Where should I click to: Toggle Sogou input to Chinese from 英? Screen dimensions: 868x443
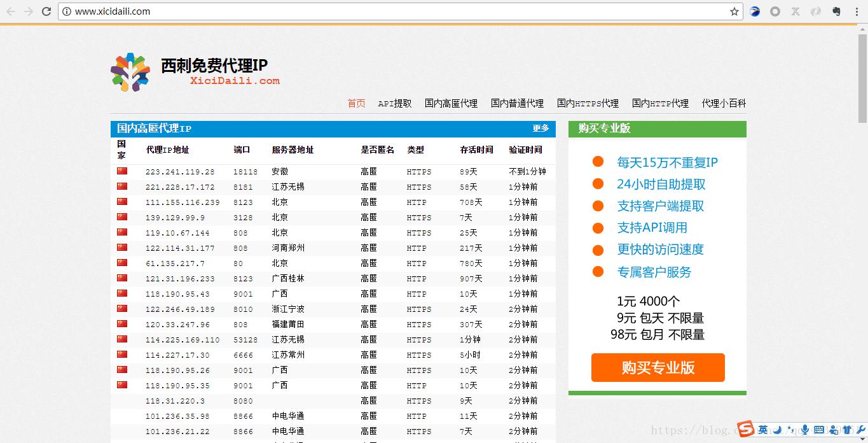click(763, 429)
